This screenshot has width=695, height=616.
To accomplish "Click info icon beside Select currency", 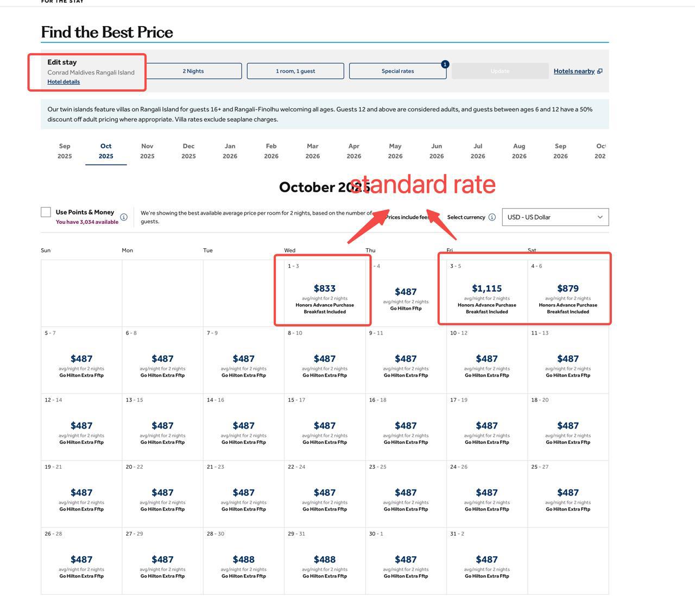I will [492, 217].
